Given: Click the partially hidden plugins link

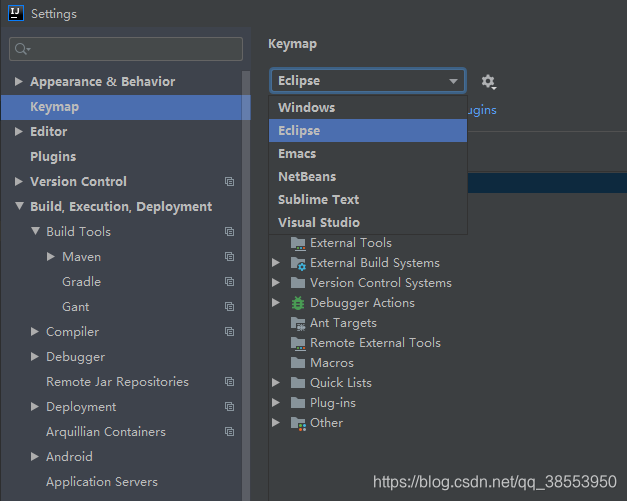Looking at the screenshot, I should point(482,110).
